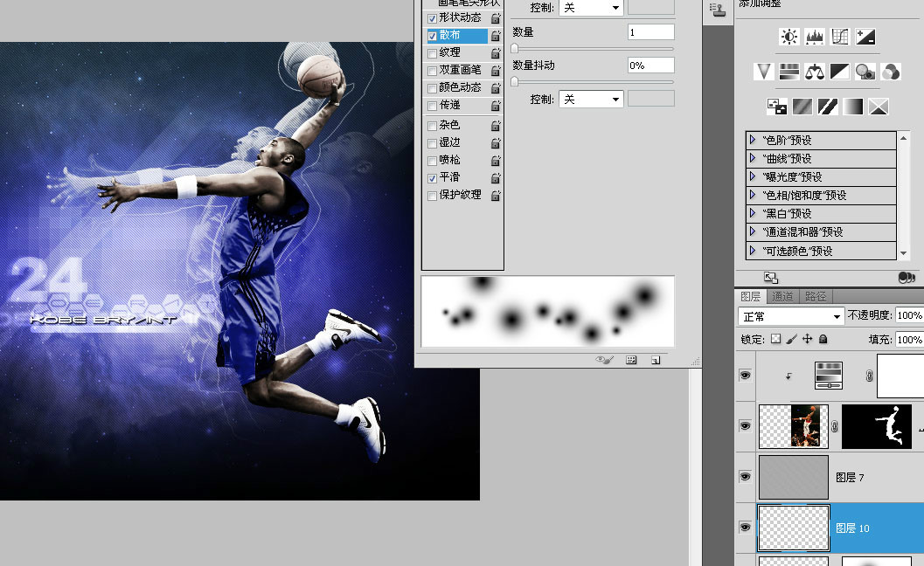Select the 图层 10 layer name
This screenshot has height=566, width=924.
tap(852, 528)
